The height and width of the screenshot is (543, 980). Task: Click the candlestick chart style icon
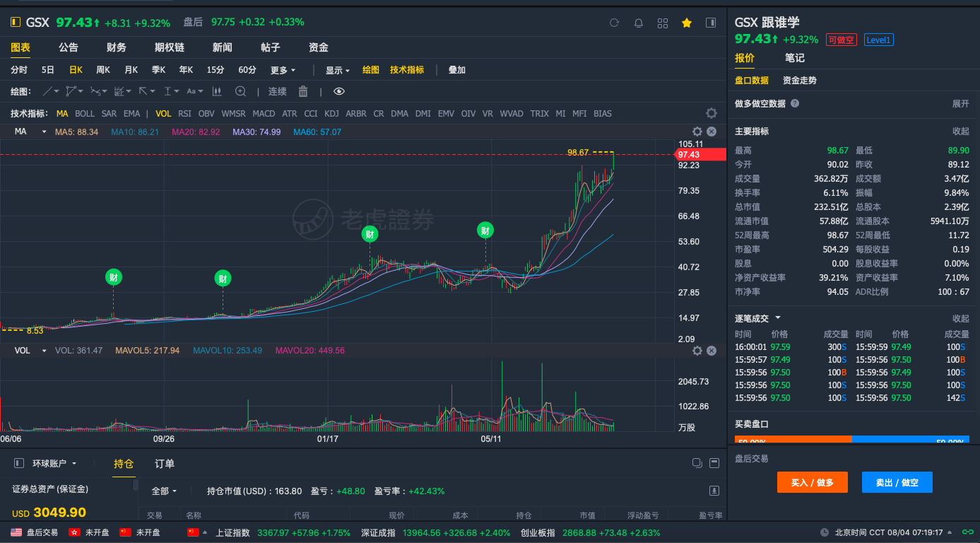217,91
